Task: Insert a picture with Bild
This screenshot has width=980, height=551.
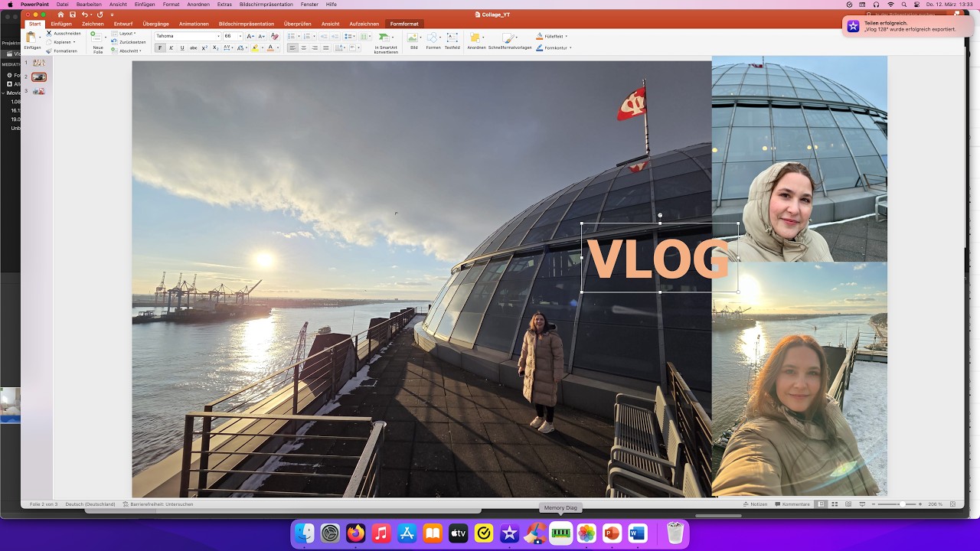Action: tap(413, 41)
